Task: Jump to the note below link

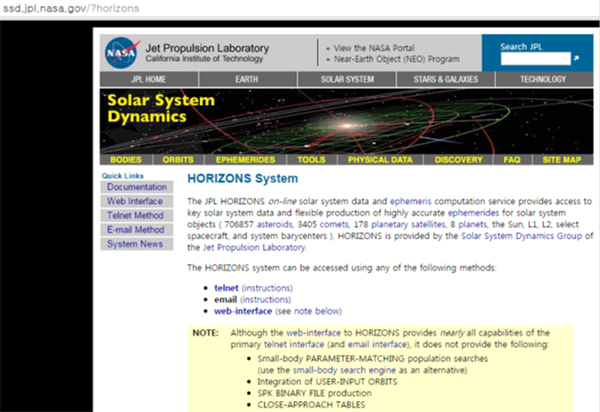Action: click(316, 311)
